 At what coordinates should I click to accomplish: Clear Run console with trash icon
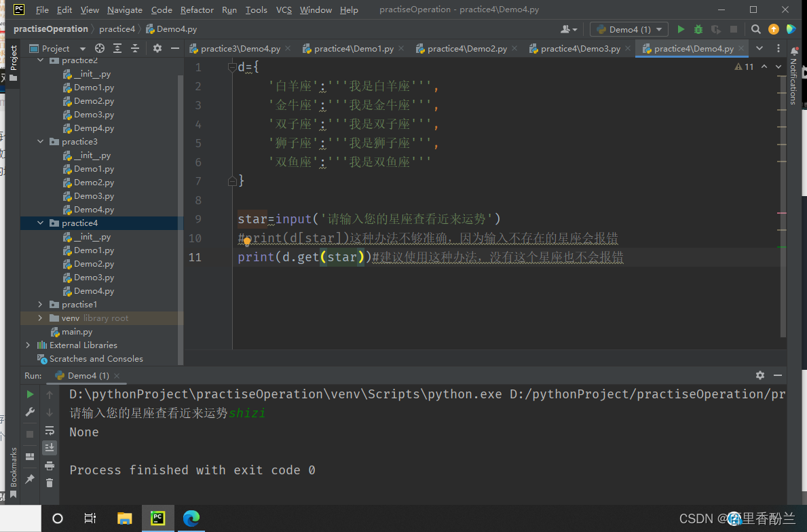point(50,483)
